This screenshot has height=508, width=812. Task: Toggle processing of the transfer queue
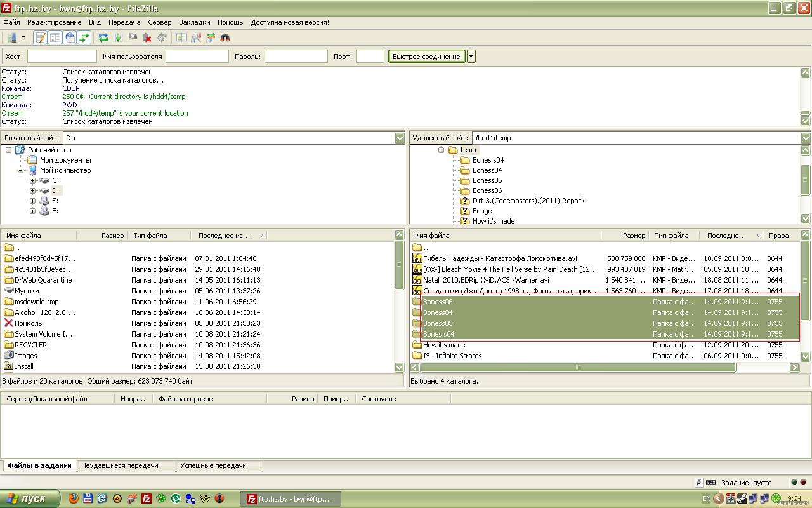pos(118,37)
